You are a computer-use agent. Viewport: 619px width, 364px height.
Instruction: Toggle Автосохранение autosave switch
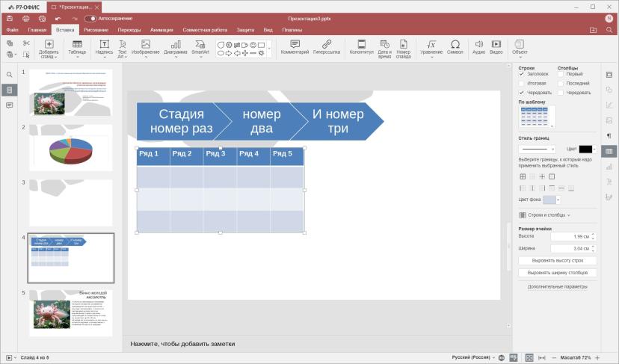[x=90, y=19]
